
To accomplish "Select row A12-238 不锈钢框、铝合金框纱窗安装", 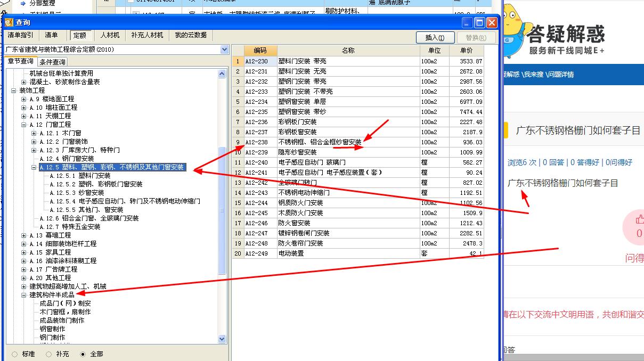I will click(x=358, y=142).
